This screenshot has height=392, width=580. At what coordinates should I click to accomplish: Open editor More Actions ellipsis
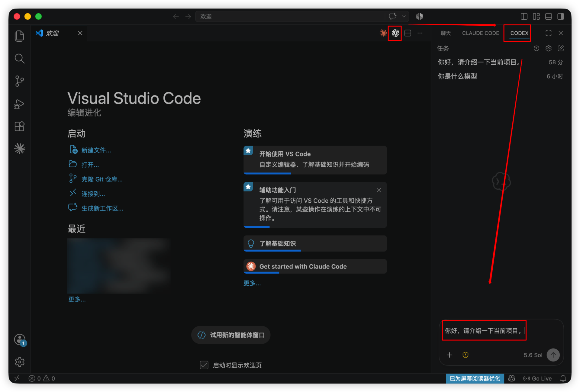420,33
